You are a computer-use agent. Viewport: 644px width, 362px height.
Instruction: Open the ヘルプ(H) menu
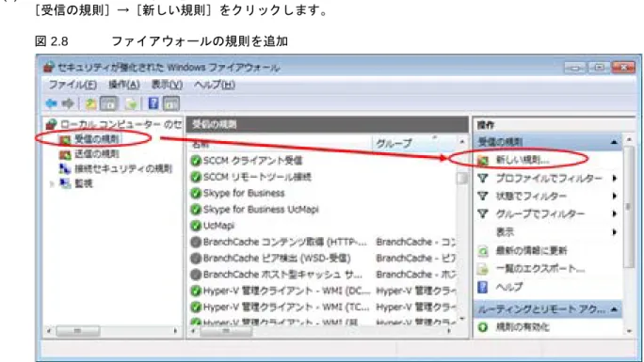(x=215, y=85)
